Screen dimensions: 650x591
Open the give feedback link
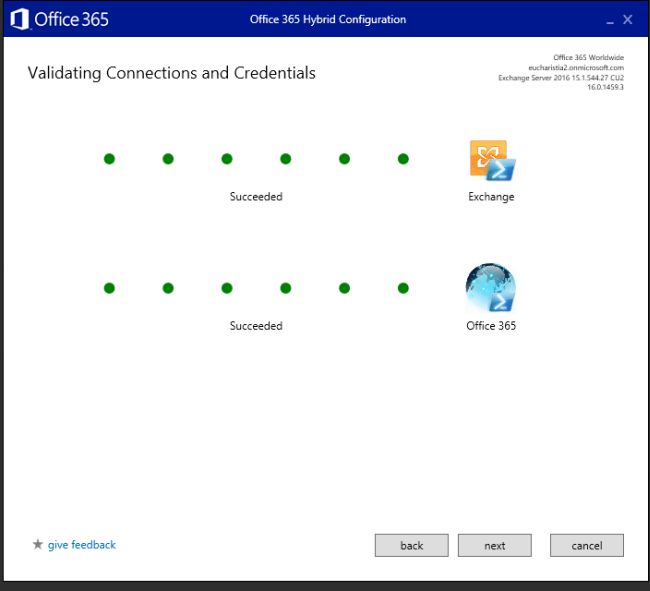82,545
